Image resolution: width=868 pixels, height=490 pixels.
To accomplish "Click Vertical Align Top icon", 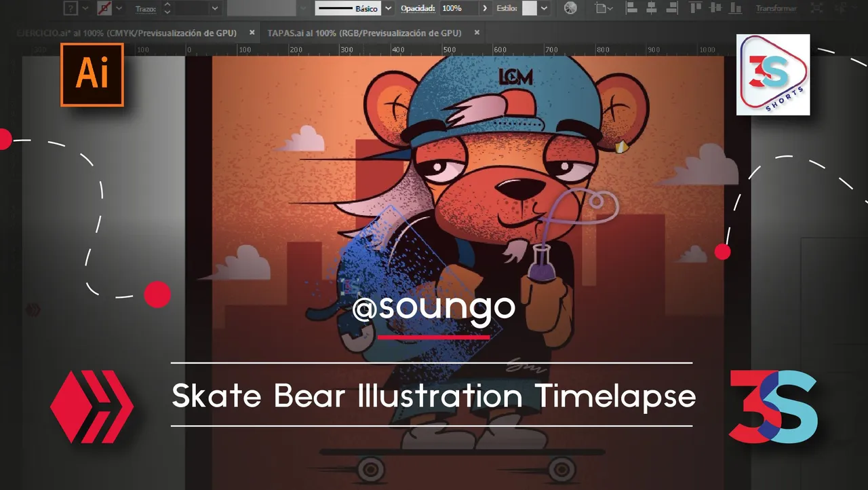I will coord(696,8).
